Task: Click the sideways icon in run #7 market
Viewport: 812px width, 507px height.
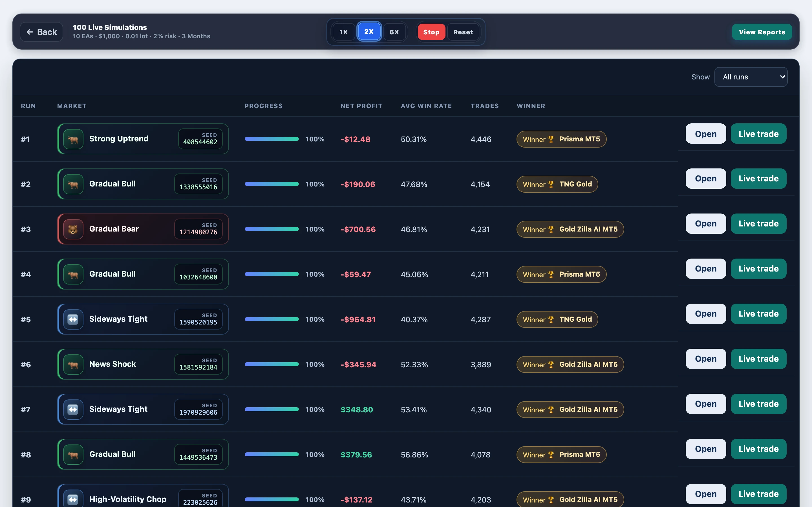Action: coord(73,410)
